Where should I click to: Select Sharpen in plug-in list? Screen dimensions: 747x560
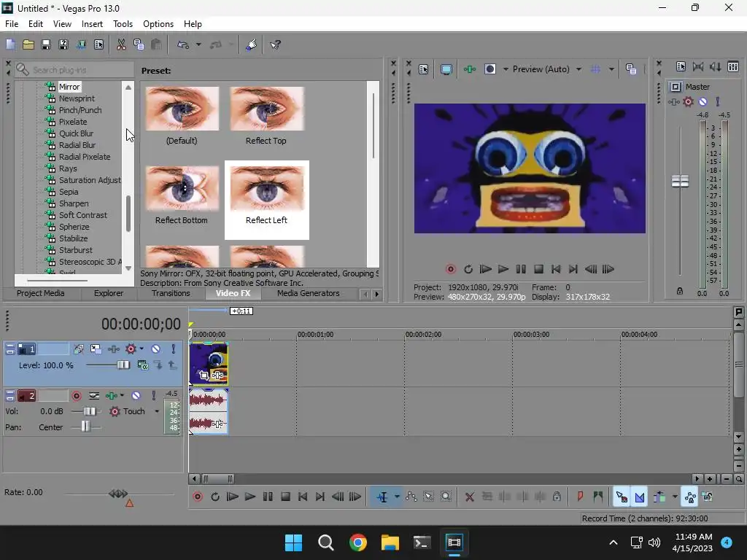74,203
